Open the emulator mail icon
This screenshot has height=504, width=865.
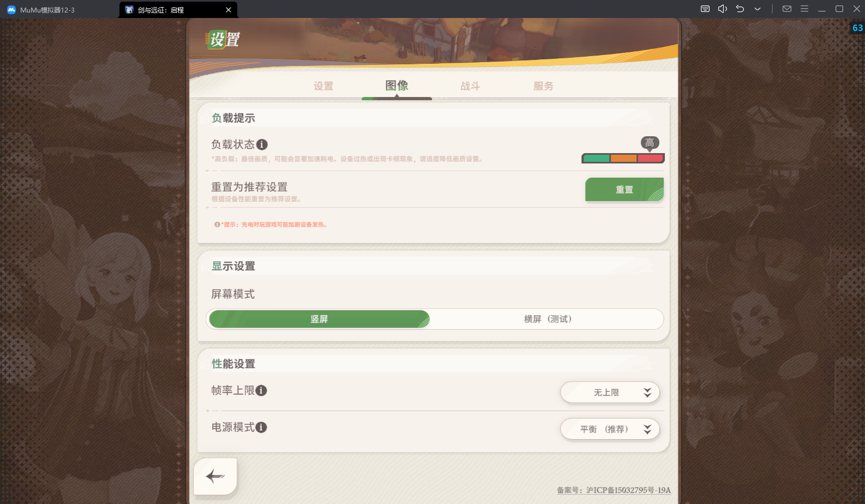787,9
